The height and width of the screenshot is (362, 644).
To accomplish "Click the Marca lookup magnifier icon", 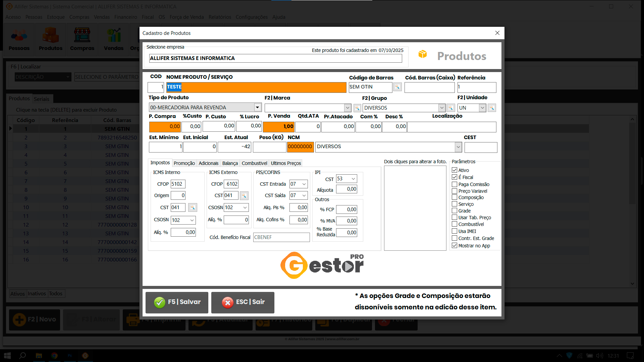I will point(357,108).
